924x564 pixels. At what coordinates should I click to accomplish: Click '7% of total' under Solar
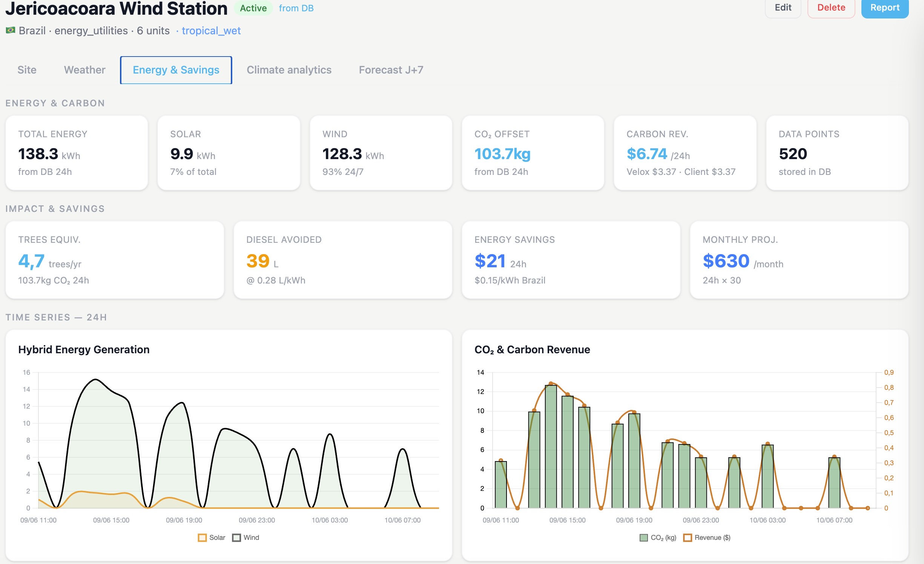tap(193, 172)
